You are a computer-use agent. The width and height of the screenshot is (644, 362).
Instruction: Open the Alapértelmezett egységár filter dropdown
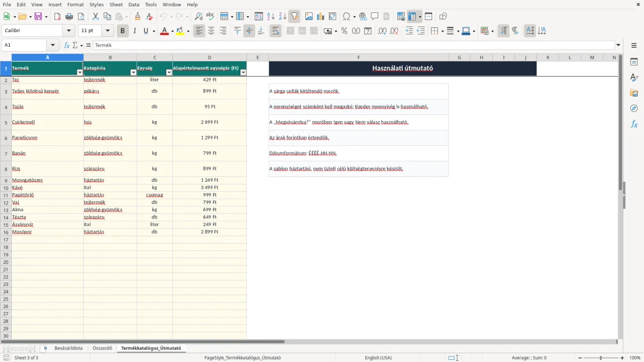(x=243, y=72)
